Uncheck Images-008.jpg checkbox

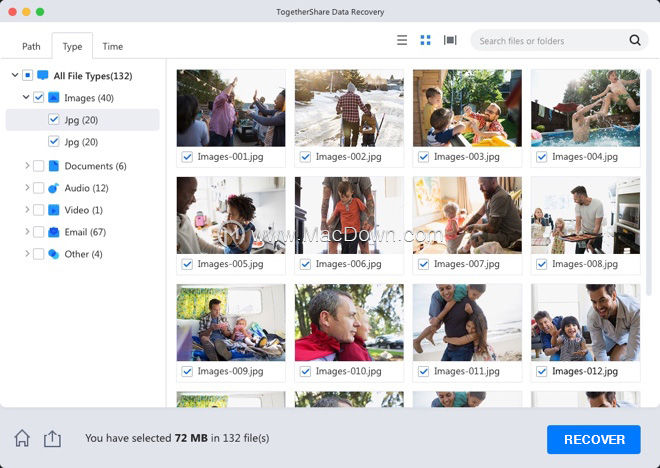542,264
